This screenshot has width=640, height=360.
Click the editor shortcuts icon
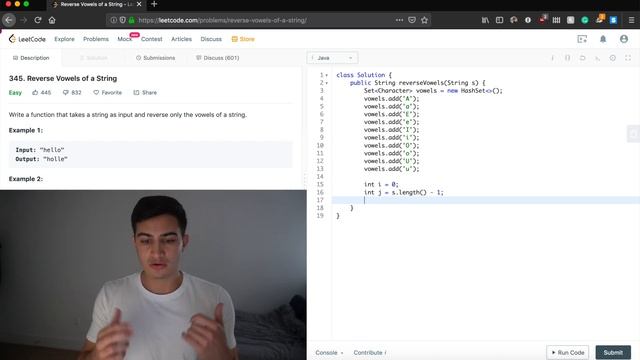pos(598,58)
